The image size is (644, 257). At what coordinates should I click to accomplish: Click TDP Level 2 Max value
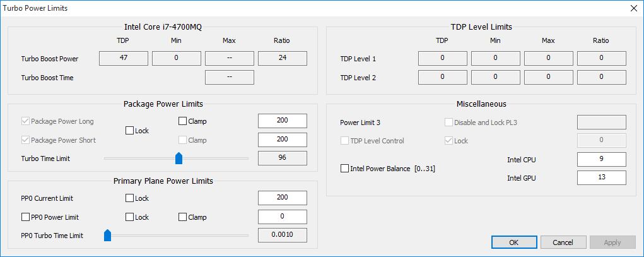click(x=549, y=77)
